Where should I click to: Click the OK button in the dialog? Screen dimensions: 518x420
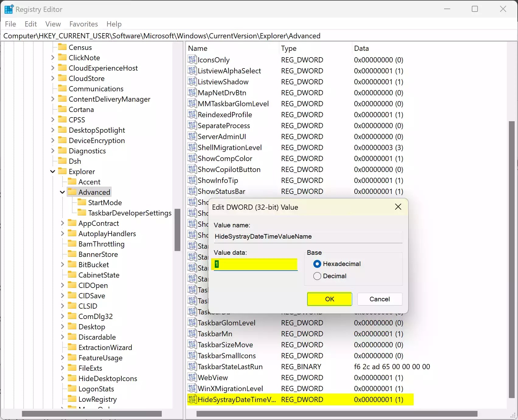coord(329,299)
